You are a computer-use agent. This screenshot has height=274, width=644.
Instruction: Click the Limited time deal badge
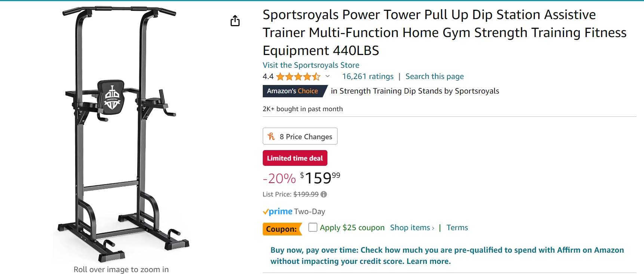[295, 158]
